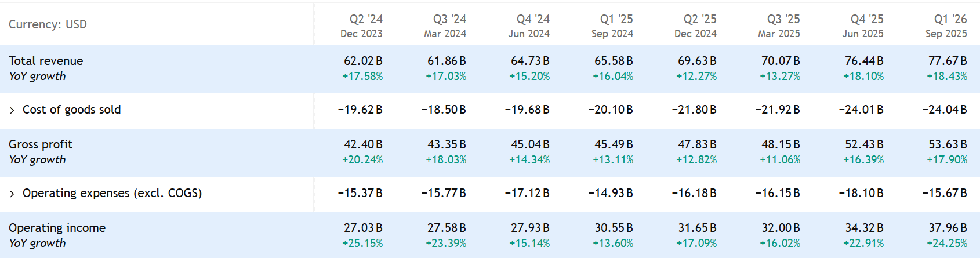Expand the Cost of goods sold row
980x258 pixels.
pyautogui.click(x=12, y=110)
